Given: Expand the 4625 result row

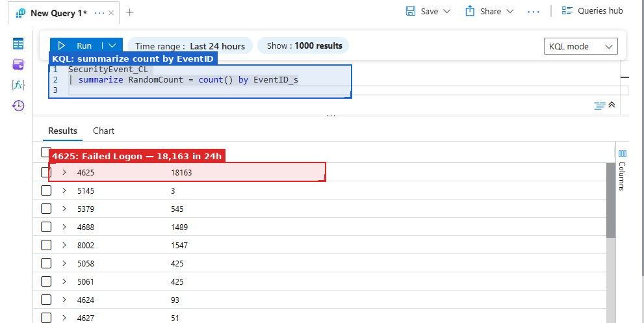Looking at the screenshot, I should [64, 172].
